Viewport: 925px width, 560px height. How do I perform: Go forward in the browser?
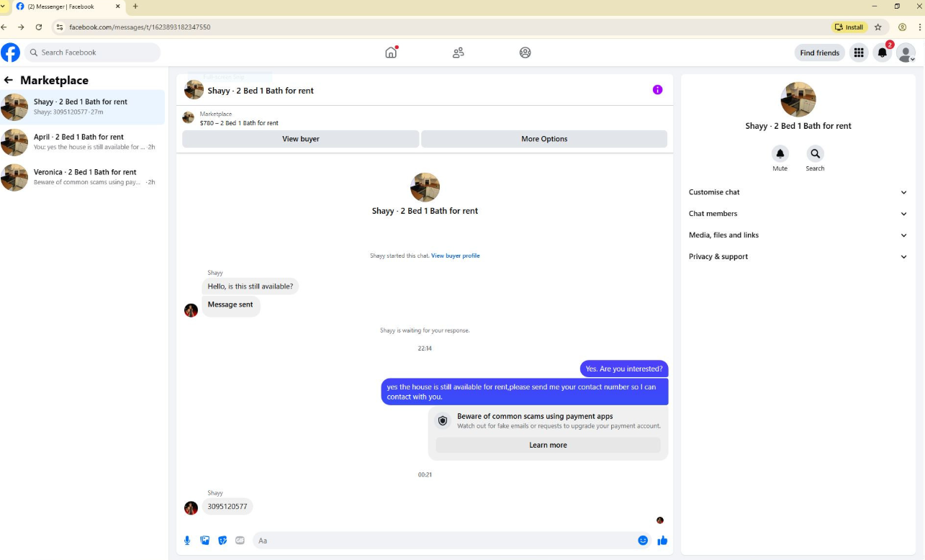[x=21, y=27]
